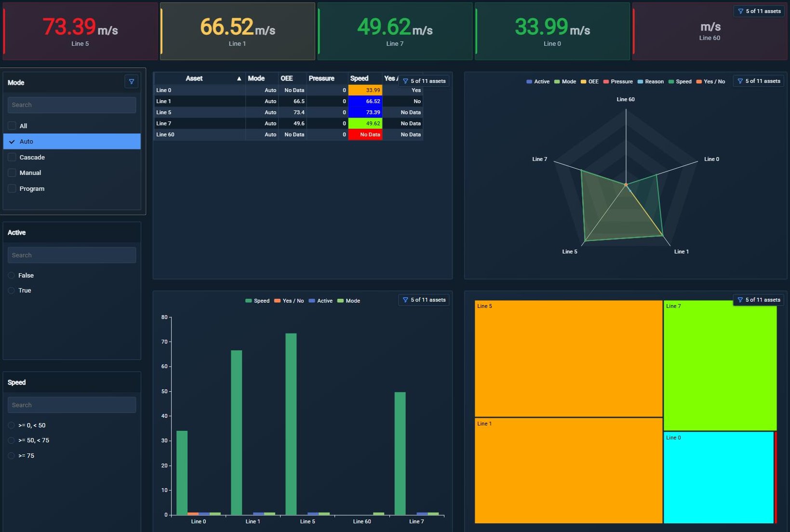790x532 pixels.
Task: Click the Line 7 speed bar
Action: pos(400,453)
